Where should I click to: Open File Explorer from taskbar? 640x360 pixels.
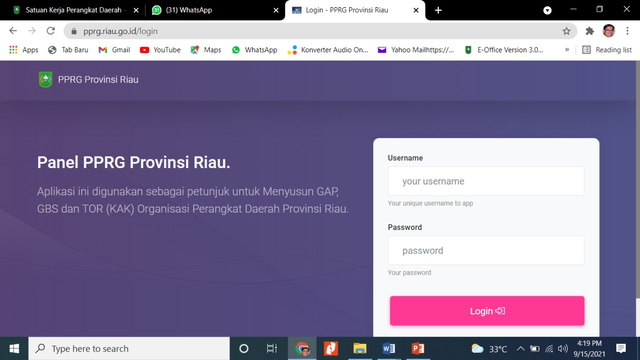(360, 349)
